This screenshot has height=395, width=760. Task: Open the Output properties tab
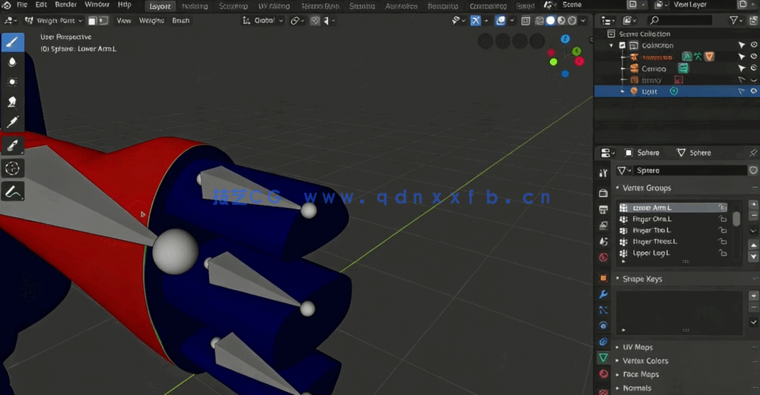pos(603,209)
